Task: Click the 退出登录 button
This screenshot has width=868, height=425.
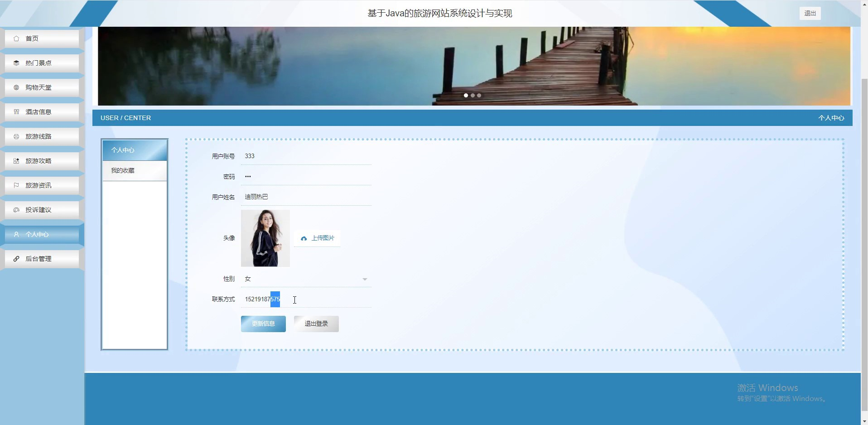Action: click(316, 324)
